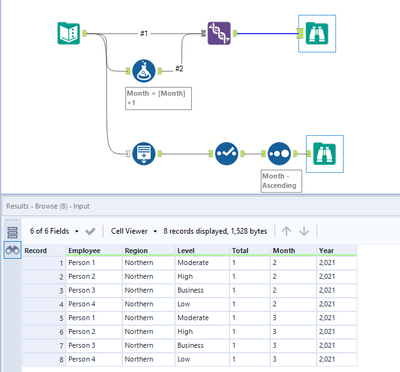The height and width of the screenshot is (372, 400).
Task: Select the Sort tool three-dots icon
Action: pyautogui.click(x=279, y=154)
